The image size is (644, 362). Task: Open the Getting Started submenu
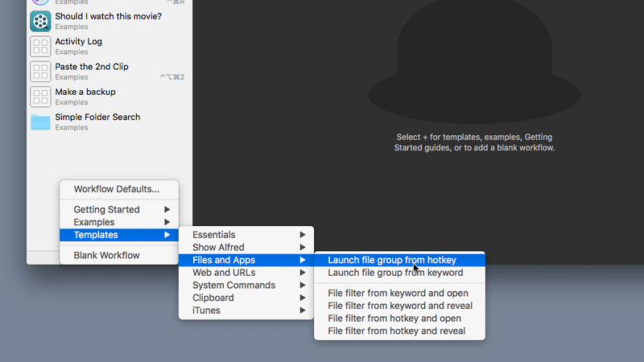pos(119,210)
